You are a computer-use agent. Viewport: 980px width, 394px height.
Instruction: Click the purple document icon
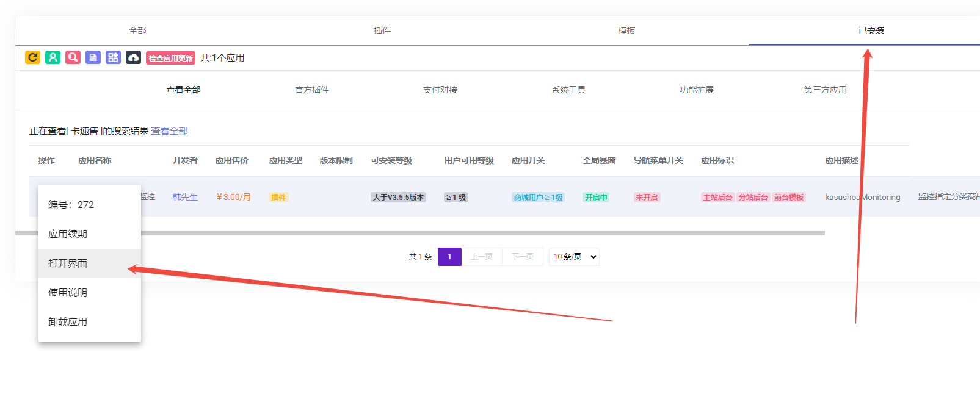tap(93, 57)
